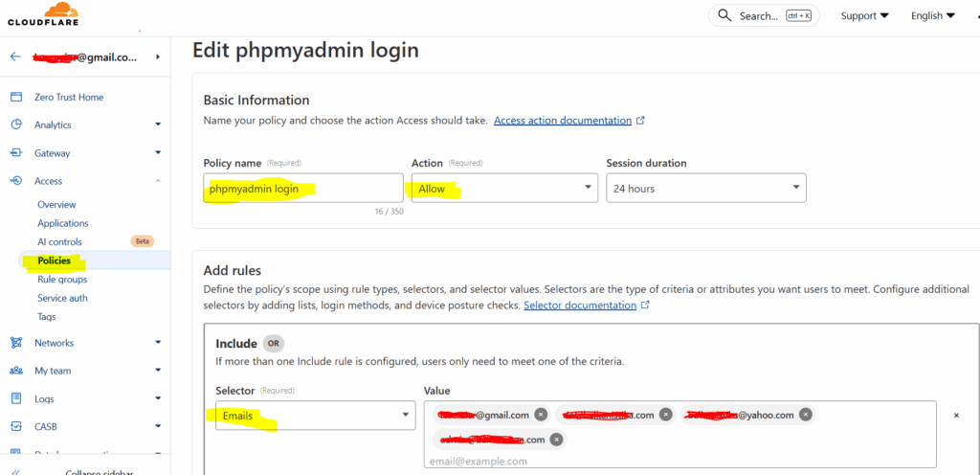This screenshot has height=475, width=980.
Task: Delete the Emails include rule row
Action: pos(956,415)
